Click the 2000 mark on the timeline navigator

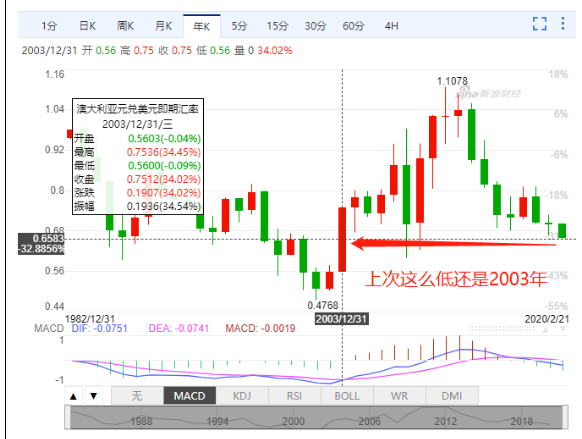293,421
